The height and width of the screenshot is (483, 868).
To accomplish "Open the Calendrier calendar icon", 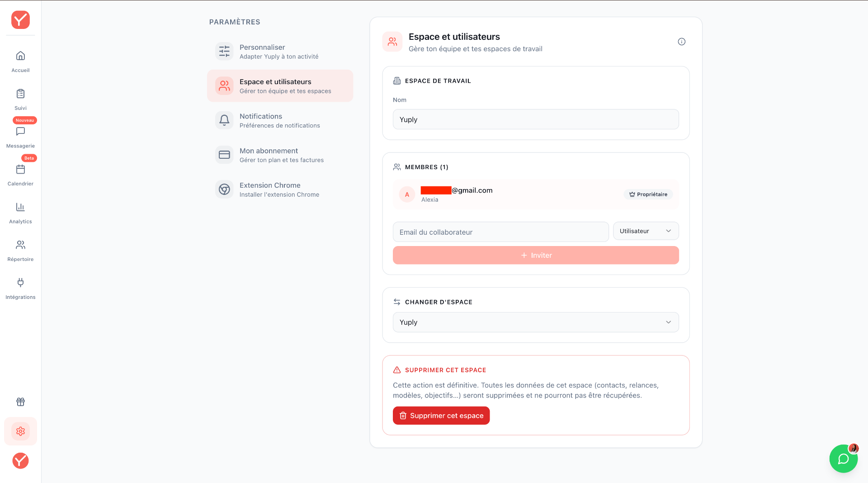I will tap(20, 170).
